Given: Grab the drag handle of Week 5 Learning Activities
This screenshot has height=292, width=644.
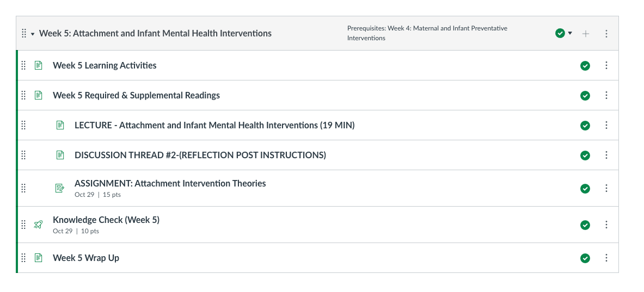Looking at the screenshot, I should (x=23, y=65).
